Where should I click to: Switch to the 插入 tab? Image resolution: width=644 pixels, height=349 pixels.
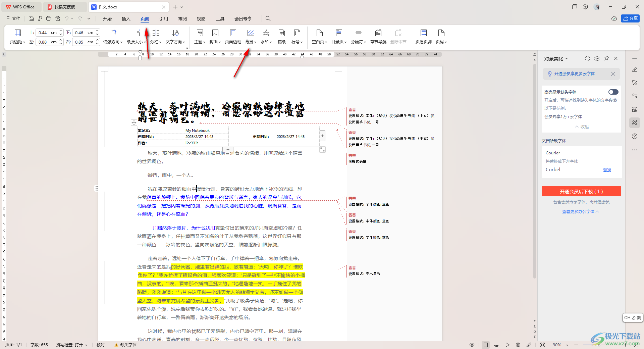click(126, 19)
